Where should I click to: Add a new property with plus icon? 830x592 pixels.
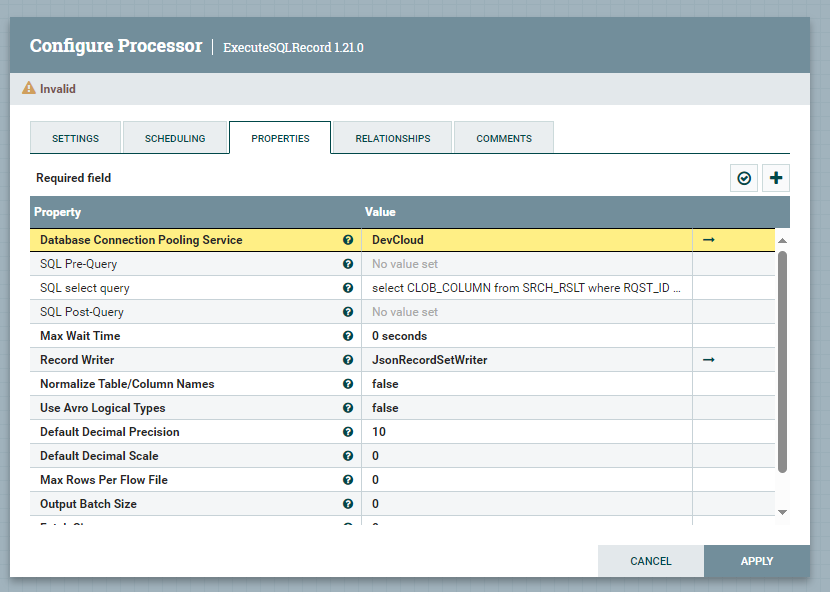pos(776,178)
